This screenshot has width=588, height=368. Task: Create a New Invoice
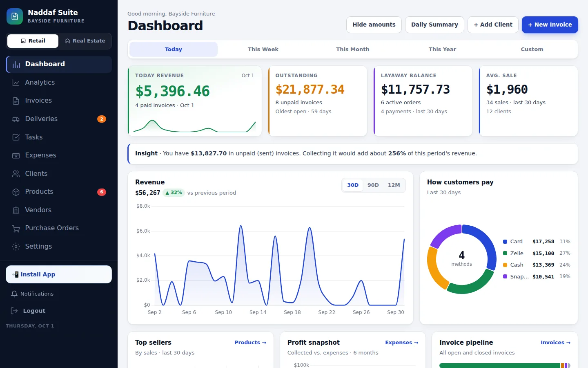550,25
